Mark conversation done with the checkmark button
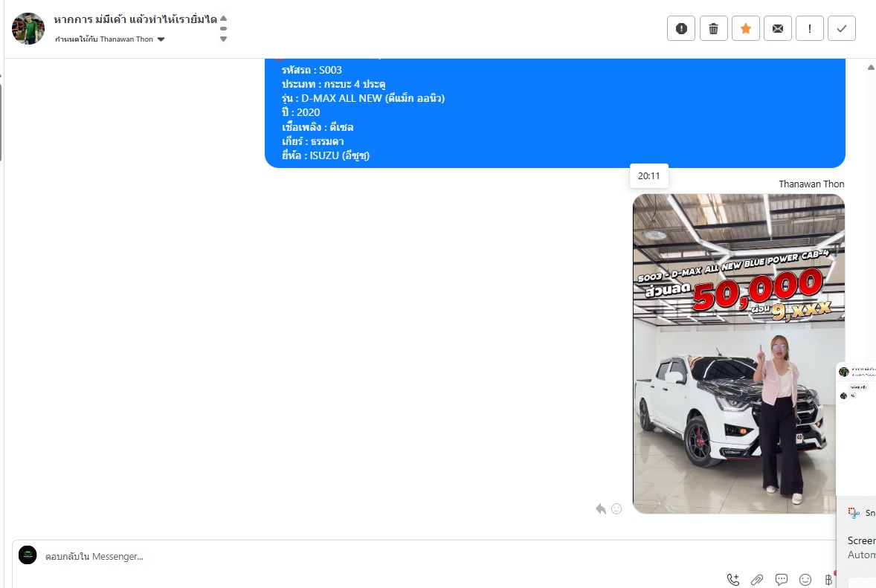Screen dimensions: 876x588 [x=841, y=28]
